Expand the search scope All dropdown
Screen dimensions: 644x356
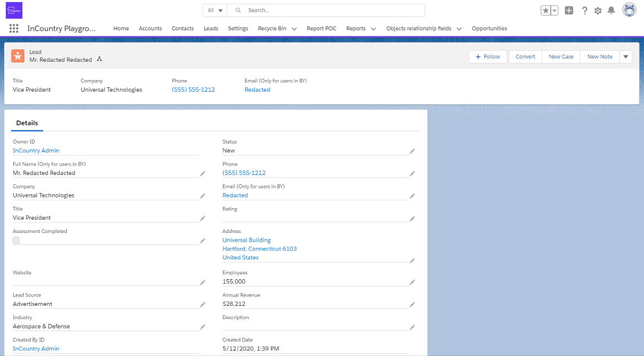[215, 10]
